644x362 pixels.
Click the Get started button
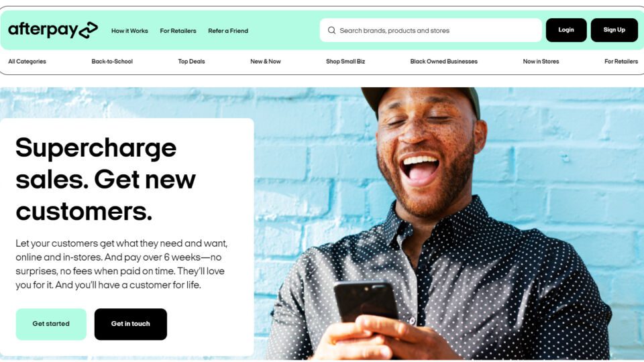point(51,324)
